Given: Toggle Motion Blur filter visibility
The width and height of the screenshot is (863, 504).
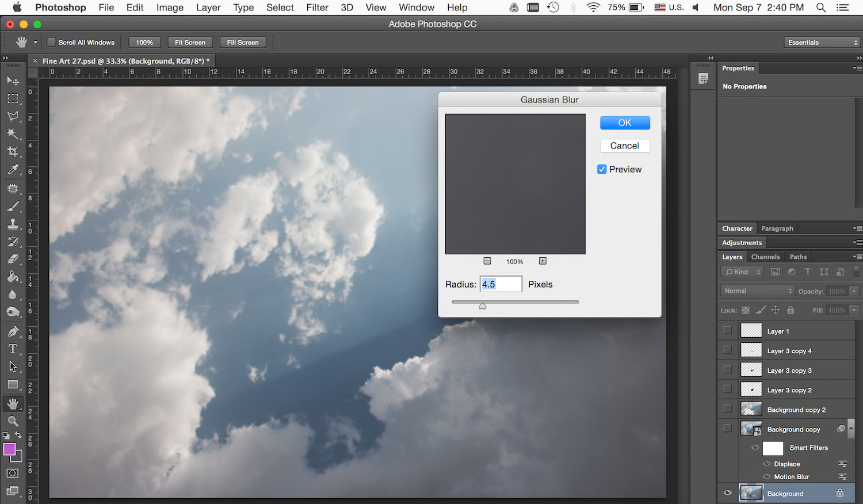Looking at the screenshot, I should tap(767, 476).
